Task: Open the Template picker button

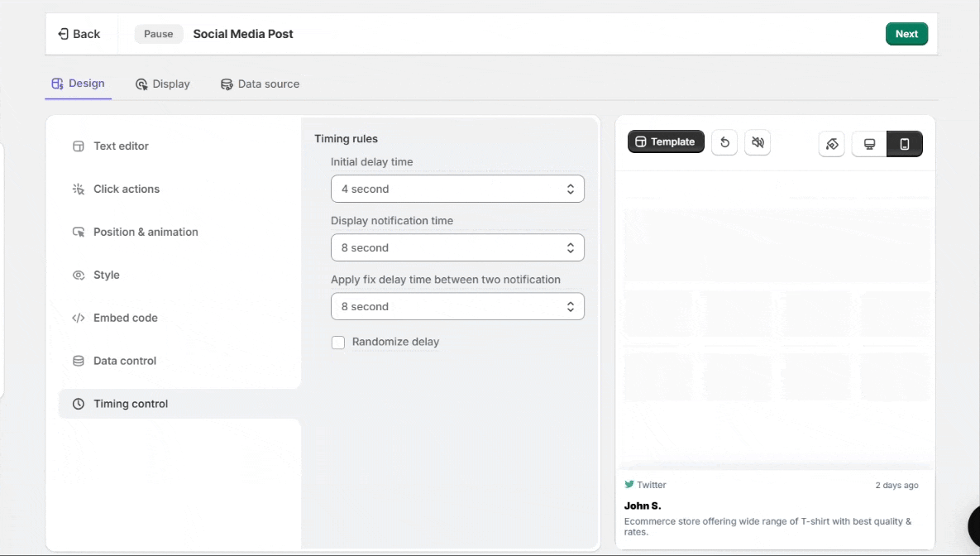Action: click(666, 141)
